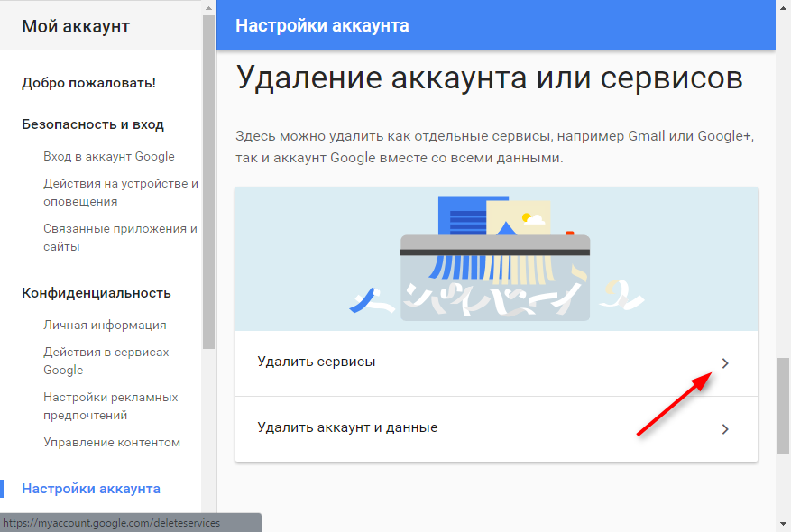
Task: Click the Удаление аккаунта или сервисов heading
Action: 490,78
